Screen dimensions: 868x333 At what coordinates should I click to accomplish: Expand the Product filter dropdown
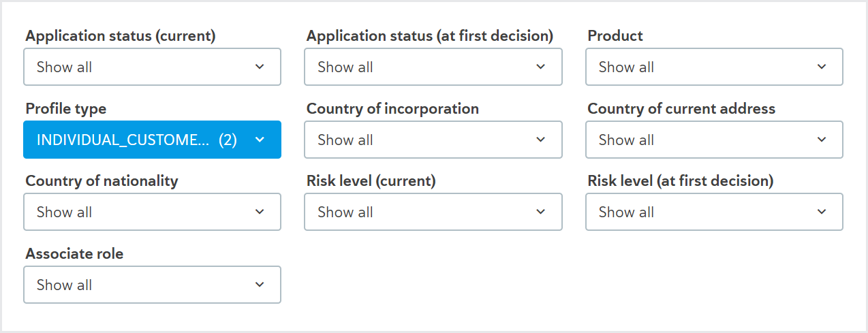click(x=714, y=67)
